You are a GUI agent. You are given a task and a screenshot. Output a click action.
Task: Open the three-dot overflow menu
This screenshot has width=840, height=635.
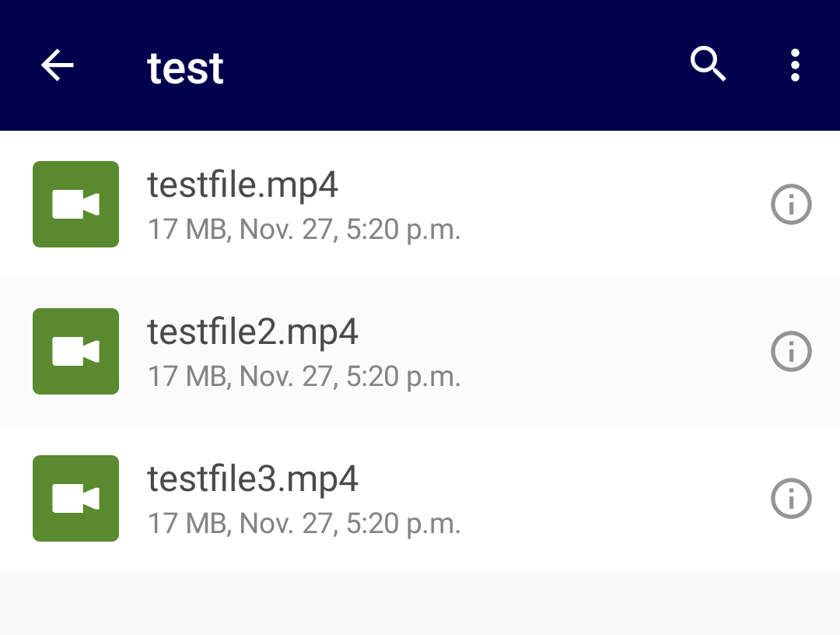[795, 65]
